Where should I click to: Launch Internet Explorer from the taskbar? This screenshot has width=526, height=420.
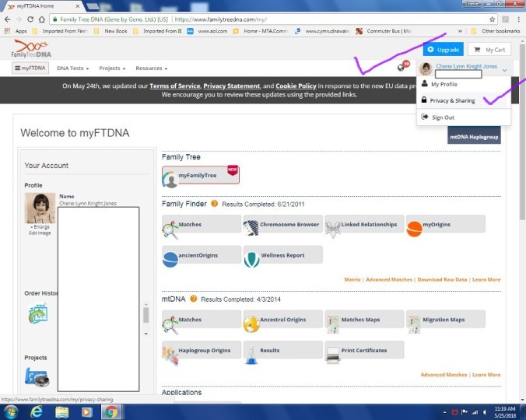(x=36, y=411)
